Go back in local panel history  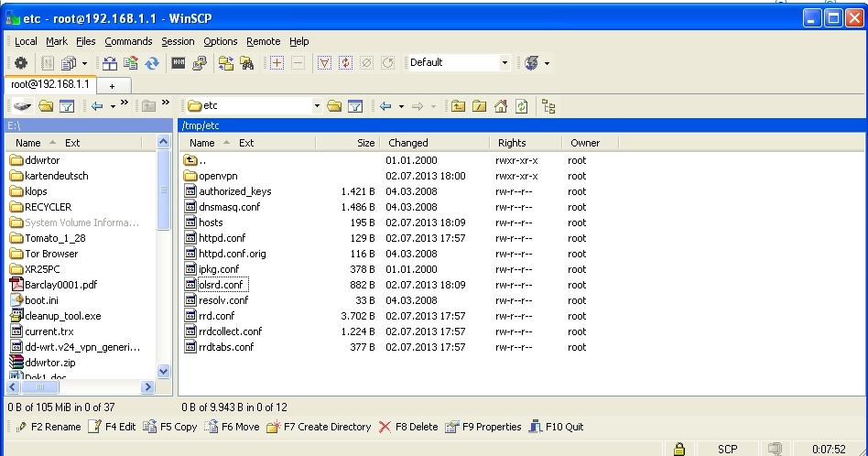pos(97,105)
